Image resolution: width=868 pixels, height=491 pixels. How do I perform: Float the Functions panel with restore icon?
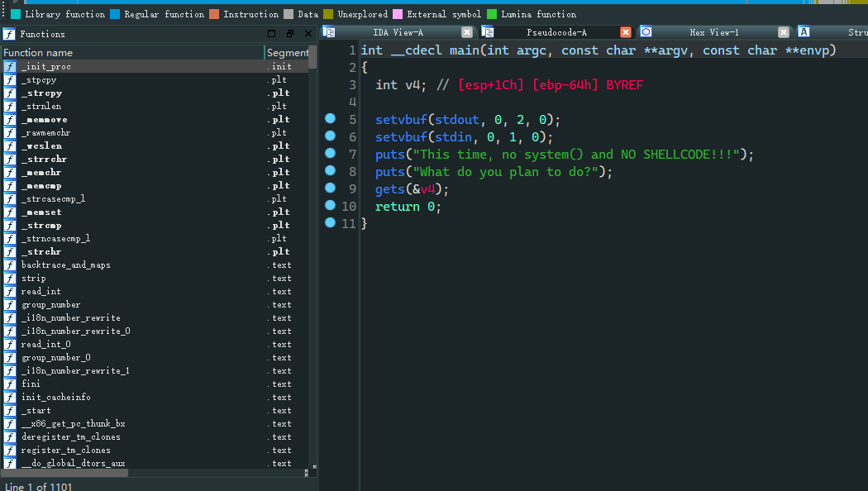[290, 34]
